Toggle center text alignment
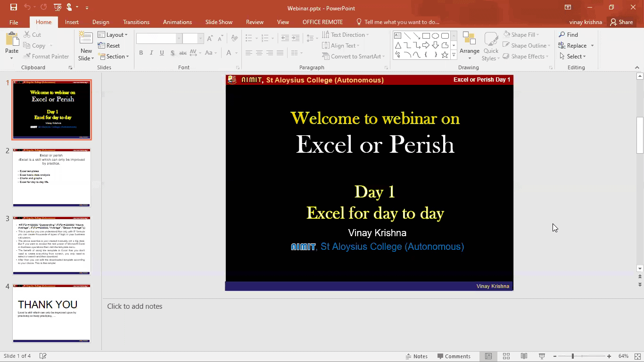This screenshot has height=362, width=644. (259, 53)
